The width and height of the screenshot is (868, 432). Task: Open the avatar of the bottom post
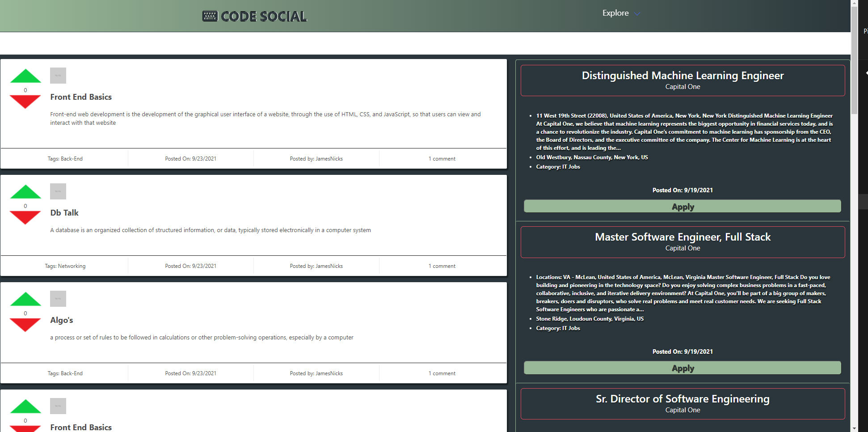point(58,406)
